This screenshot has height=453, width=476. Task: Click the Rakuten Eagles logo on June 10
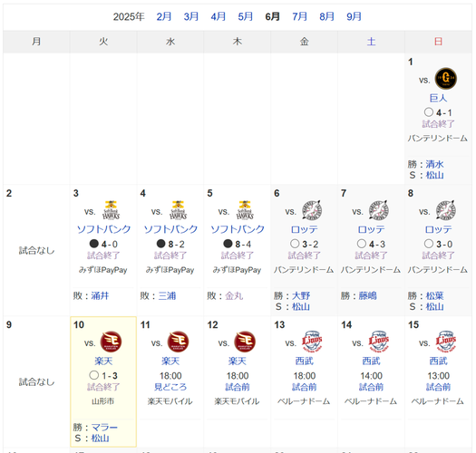point(112,342)
